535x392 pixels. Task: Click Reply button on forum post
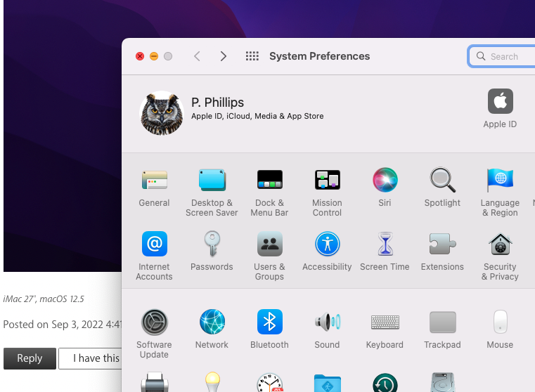(30, 358)
